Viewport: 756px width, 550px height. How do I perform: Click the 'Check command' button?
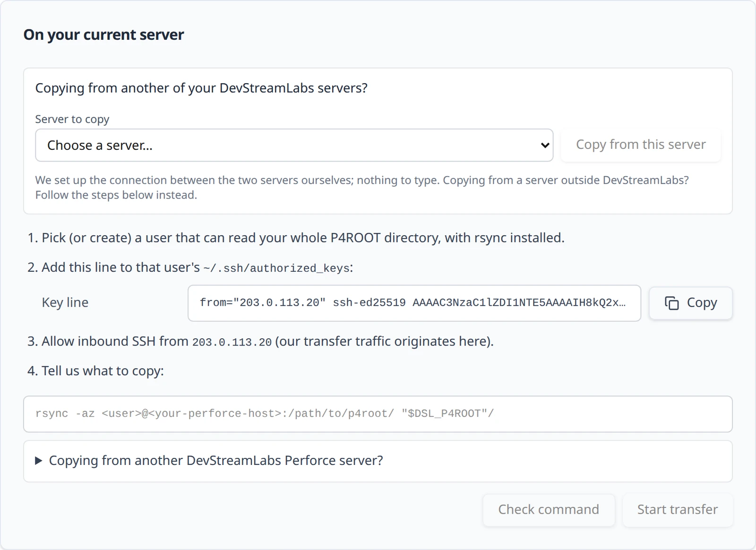pos(549,510)
